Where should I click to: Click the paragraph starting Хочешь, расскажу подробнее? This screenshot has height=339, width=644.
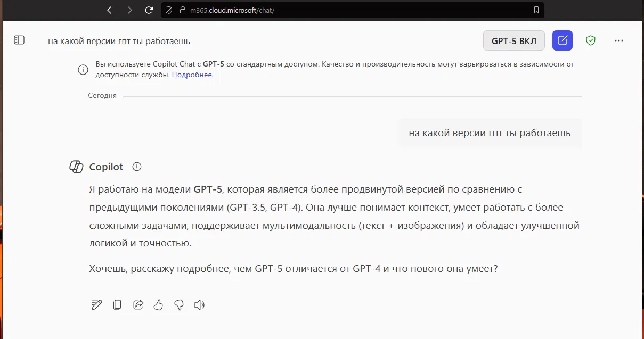294,269
